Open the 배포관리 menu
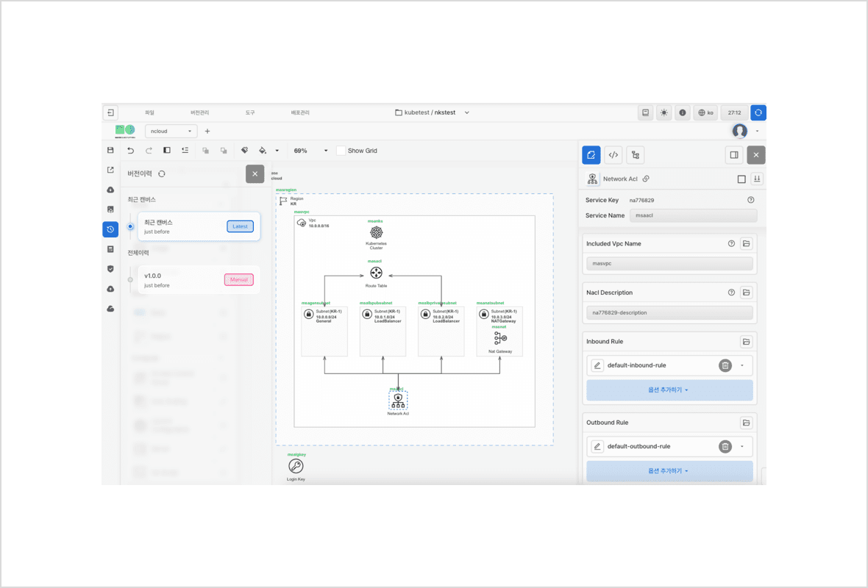Screen dimensions: 868x588 tap(300, 112)
